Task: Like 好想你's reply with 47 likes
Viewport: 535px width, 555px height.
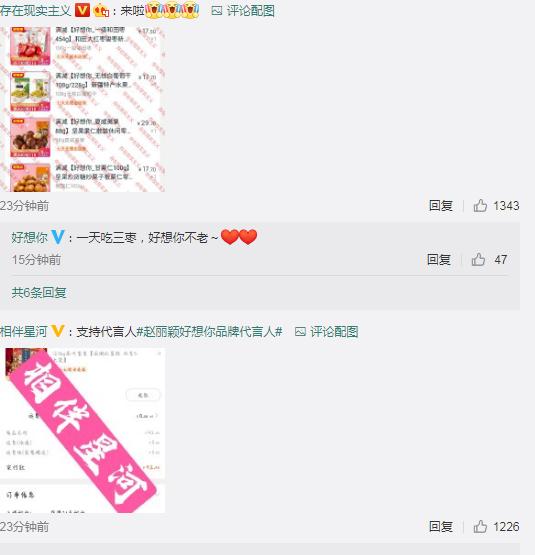Action: coord(478,259)
